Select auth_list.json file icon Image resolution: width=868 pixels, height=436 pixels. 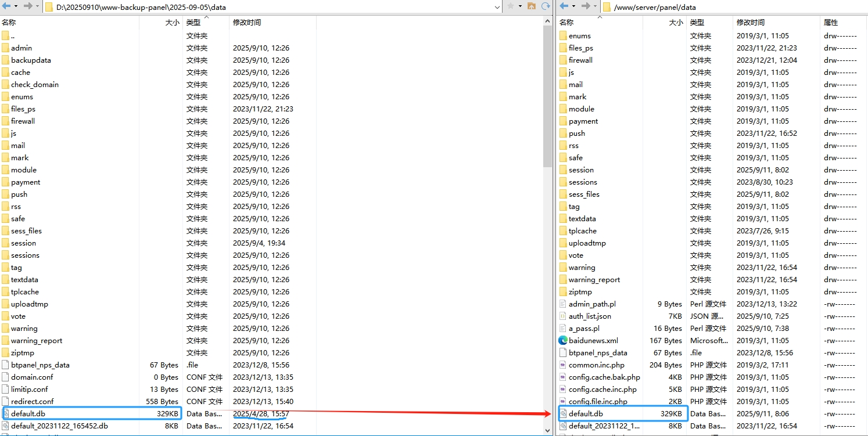[562, 316]
